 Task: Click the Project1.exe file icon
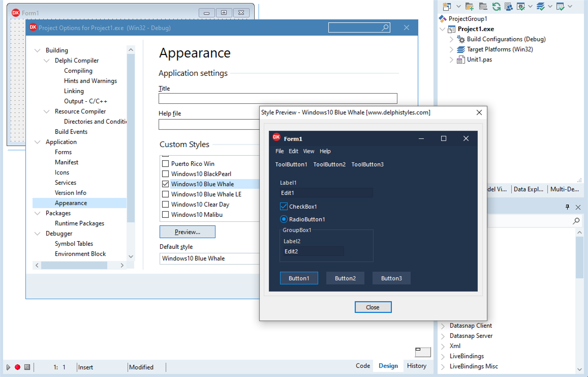(x=451, y=29)
